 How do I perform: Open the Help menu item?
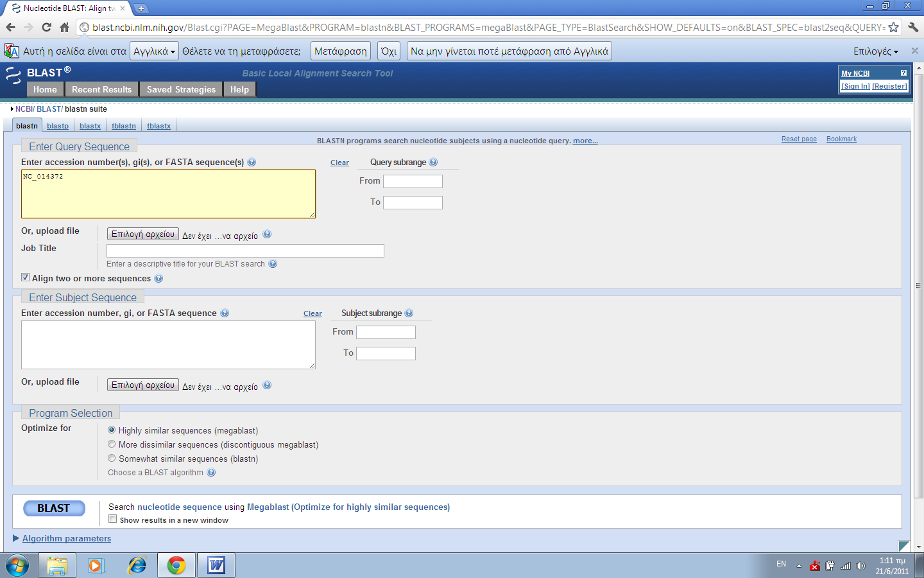click(239, 89)
